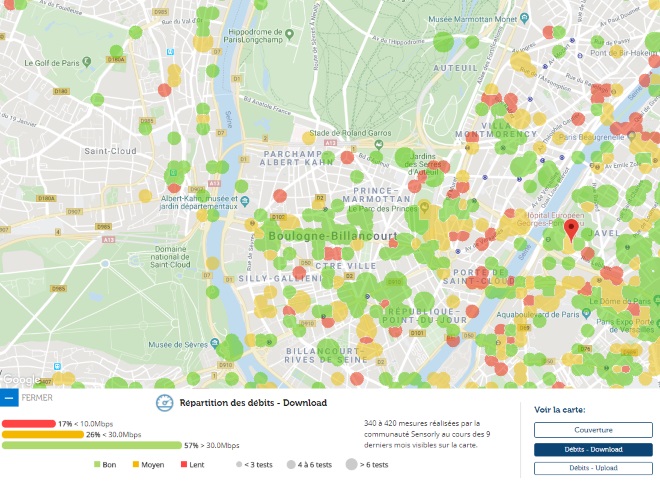This screenshot has height=489, width=660.
Task: Click the red Lent legend swatch
Action: (x=185, y=464)
